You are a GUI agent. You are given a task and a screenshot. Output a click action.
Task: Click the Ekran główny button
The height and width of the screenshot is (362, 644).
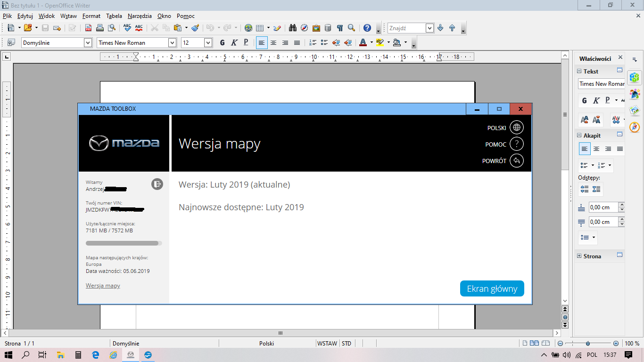tap(492, 289)
